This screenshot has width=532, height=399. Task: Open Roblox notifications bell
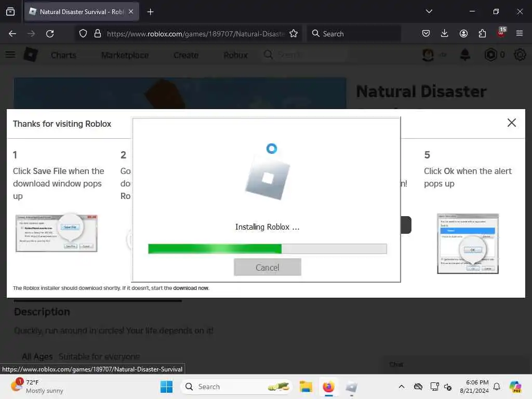(465, 55)
